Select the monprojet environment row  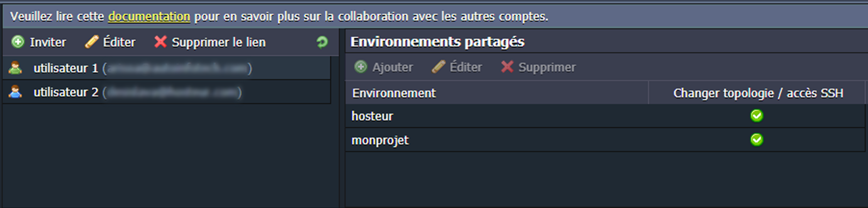point(605,140)
